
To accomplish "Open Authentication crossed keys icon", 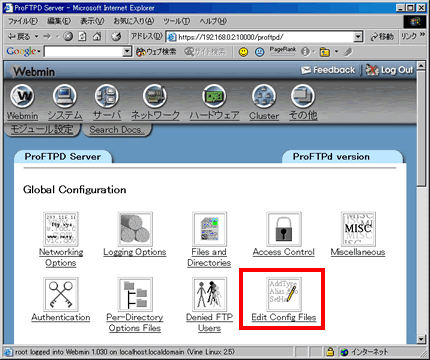I will click(x=61, y=294).
